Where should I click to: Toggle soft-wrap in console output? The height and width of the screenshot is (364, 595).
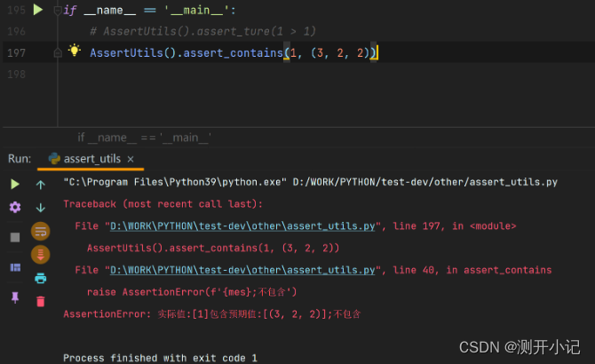[x=41, y=232]
